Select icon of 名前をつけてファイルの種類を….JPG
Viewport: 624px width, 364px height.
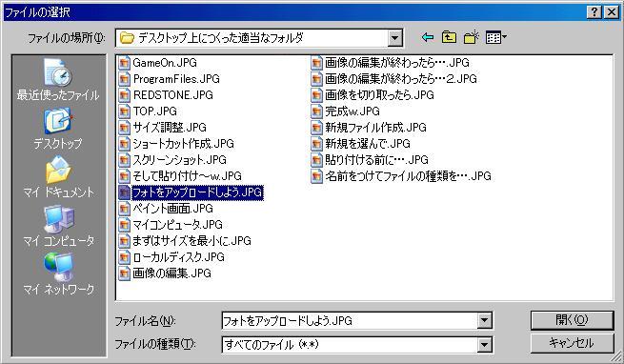coord(316,175)
